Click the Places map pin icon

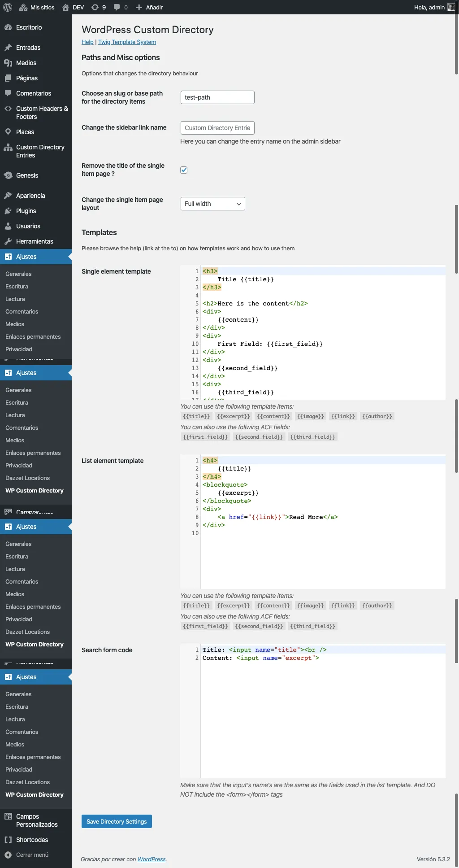8,132
